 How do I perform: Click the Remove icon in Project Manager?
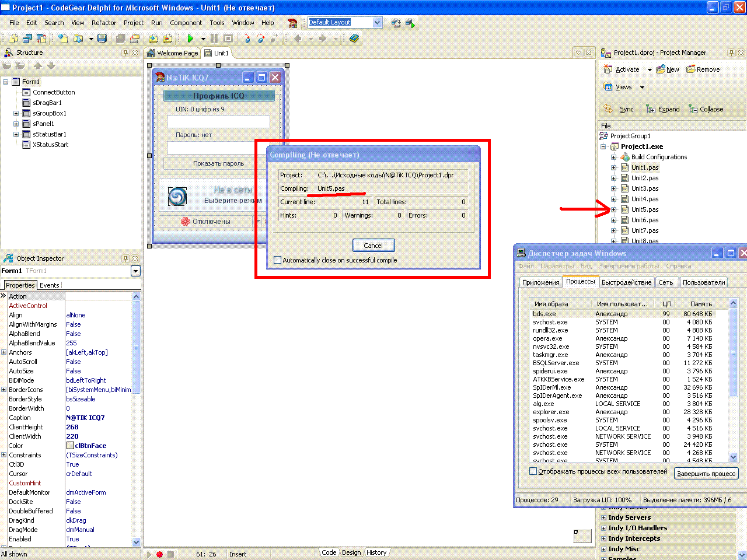click(691, 69)
